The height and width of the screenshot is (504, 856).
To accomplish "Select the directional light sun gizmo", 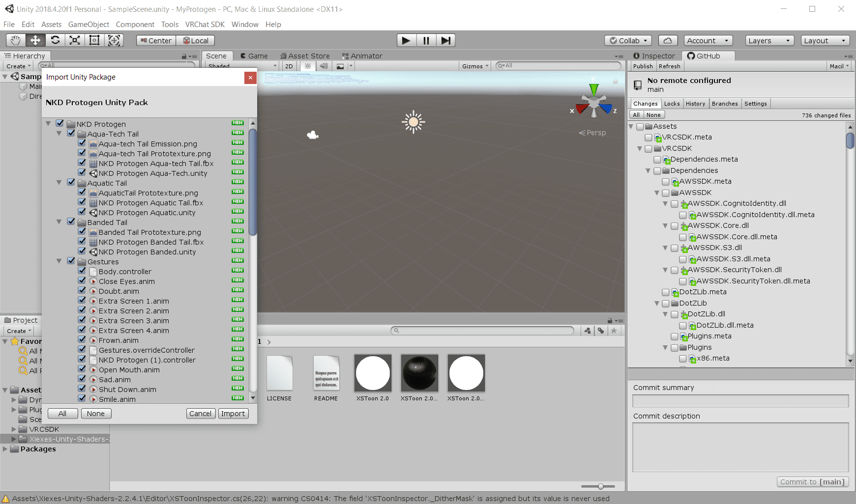I will point(413,122).
